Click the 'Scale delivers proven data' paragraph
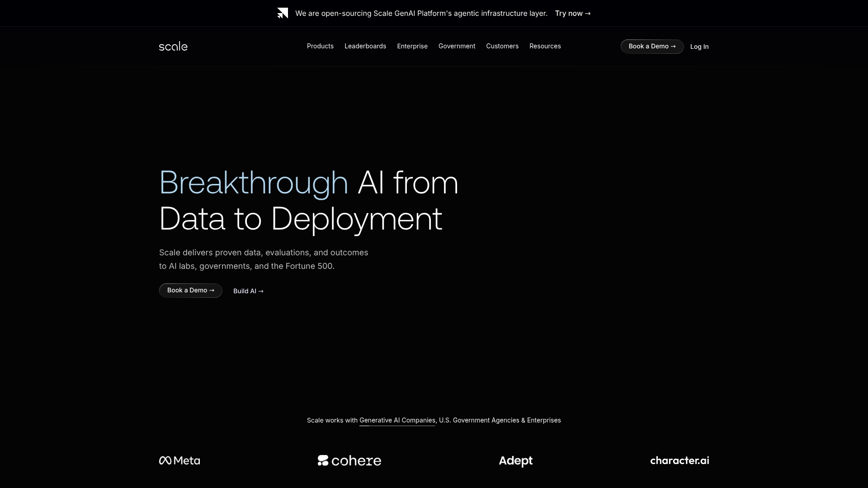The image size is (868, 488). pyautogui.click(x=264, y=259)
